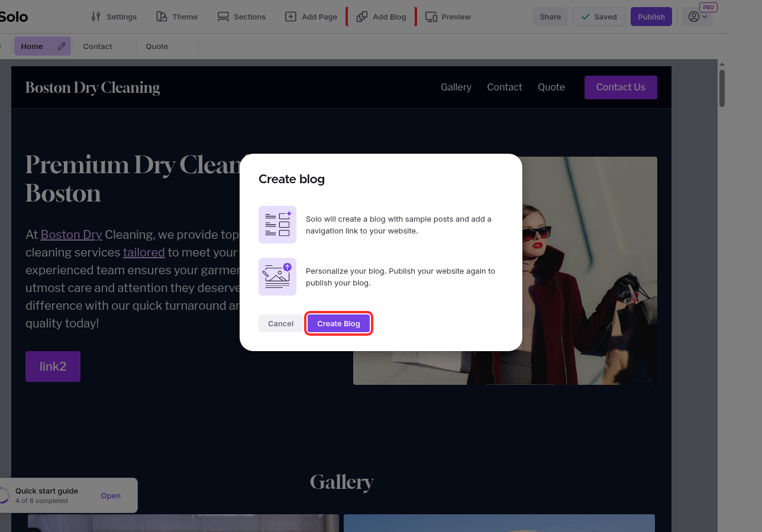Click the link2 button
The height and width of the screenshot is (532, 762).
53,366
